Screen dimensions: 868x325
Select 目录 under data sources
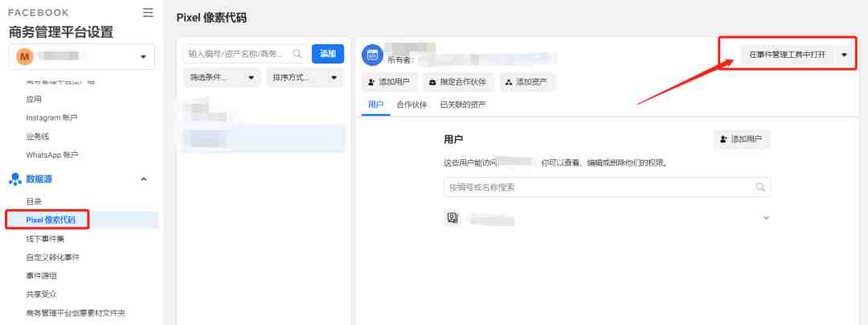pos(34,202)
